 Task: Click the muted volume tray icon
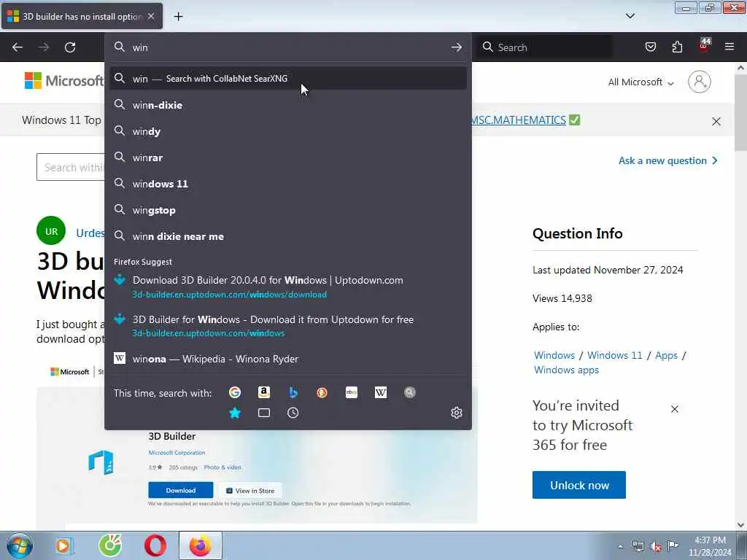pos(656,546)
